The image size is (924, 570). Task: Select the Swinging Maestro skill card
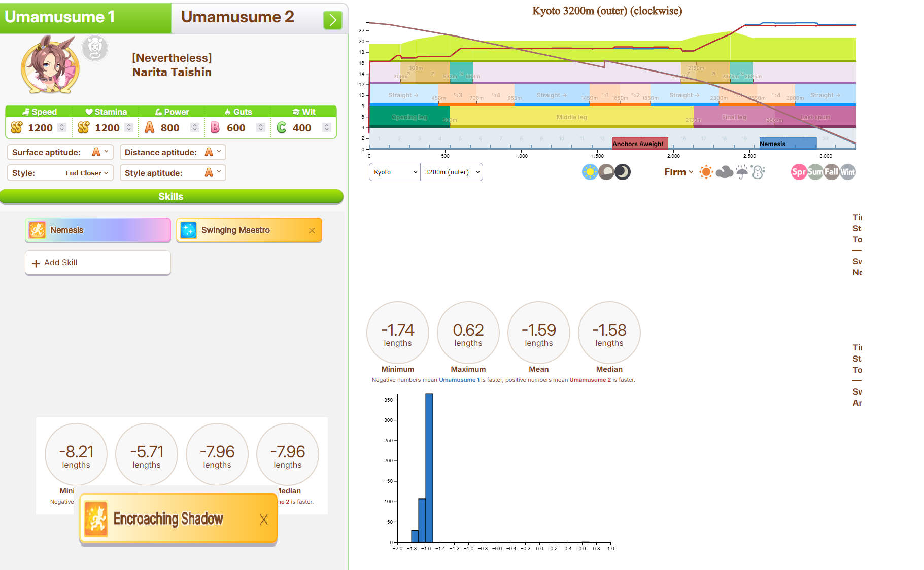coord(249,230)
